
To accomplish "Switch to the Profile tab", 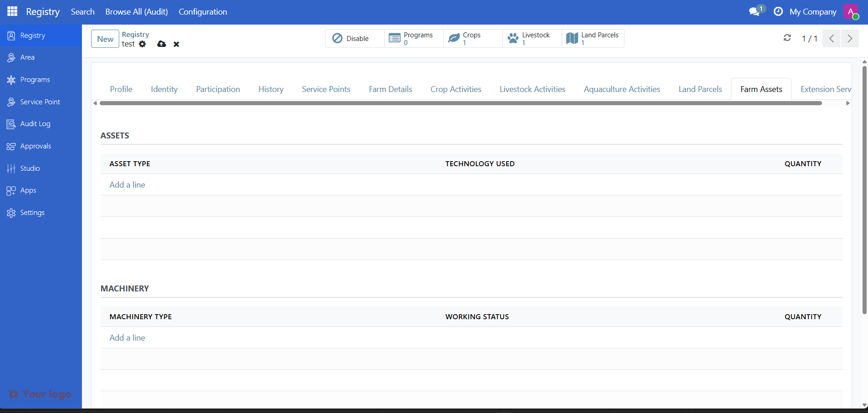I will (121, 89).
